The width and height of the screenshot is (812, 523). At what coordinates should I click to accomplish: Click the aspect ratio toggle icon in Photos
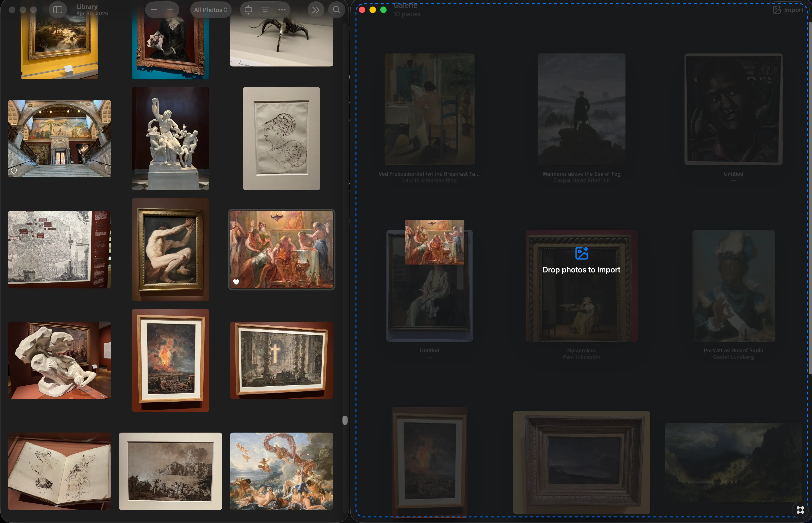pyautogui.click(x=248, y=10)
